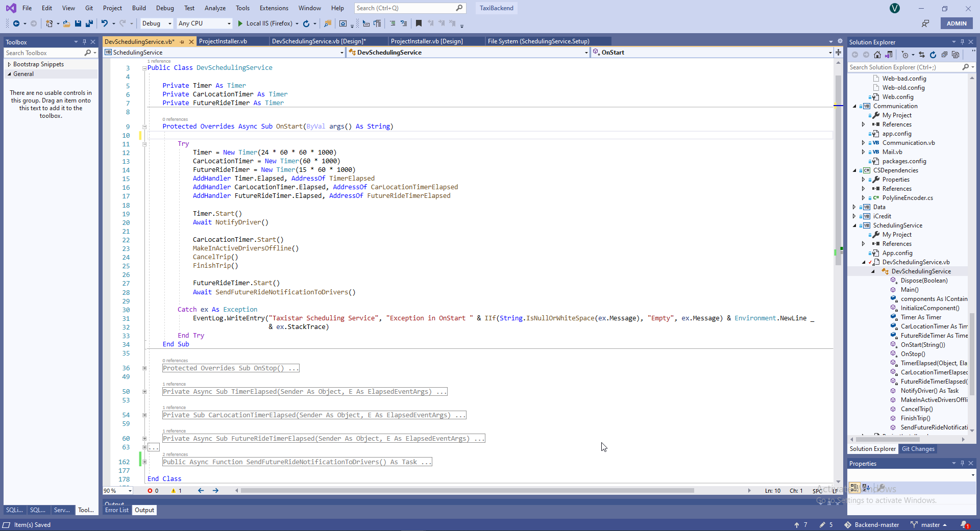The width and height of the screenshot is (980, 531).
Task: Open the Extensions menu
Action: tap(274, 8)
